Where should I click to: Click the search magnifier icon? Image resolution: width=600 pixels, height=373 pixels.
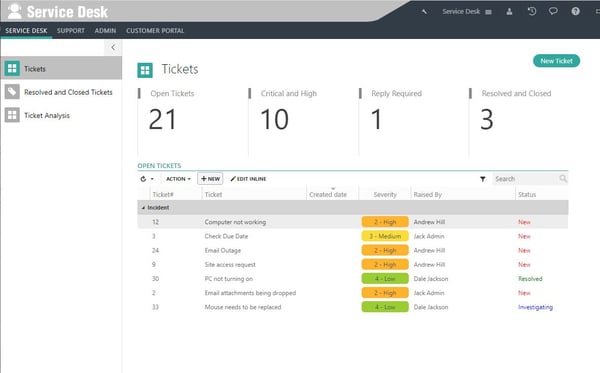pyautogui.click(x=563, y=178)
